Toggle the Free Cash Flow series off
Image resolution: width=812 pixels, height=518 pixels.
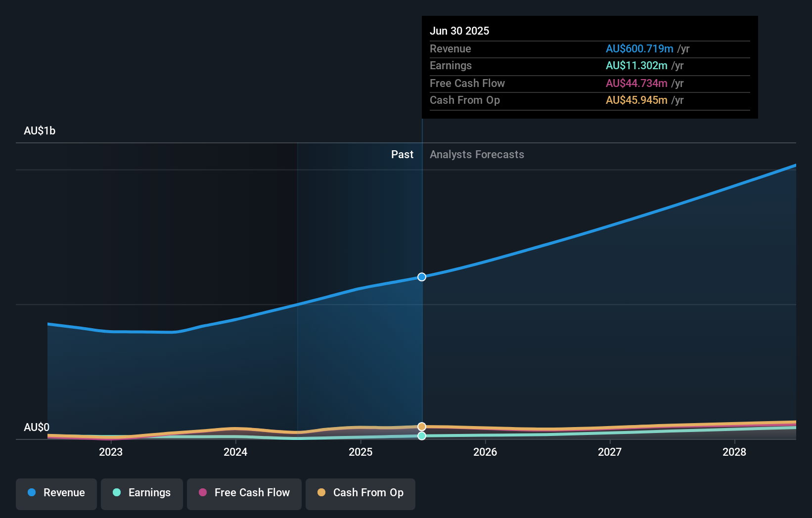[244, 494]
